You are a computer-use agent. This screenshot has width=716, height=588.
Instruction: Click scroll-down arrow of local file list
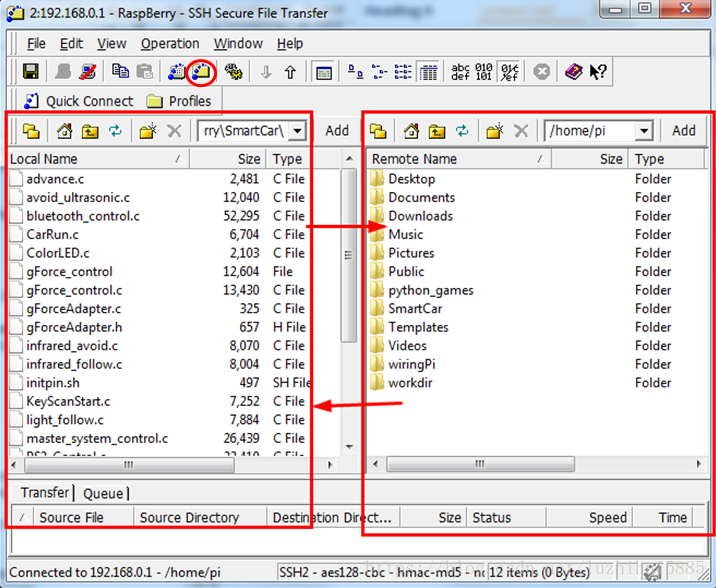click(349, 447)
